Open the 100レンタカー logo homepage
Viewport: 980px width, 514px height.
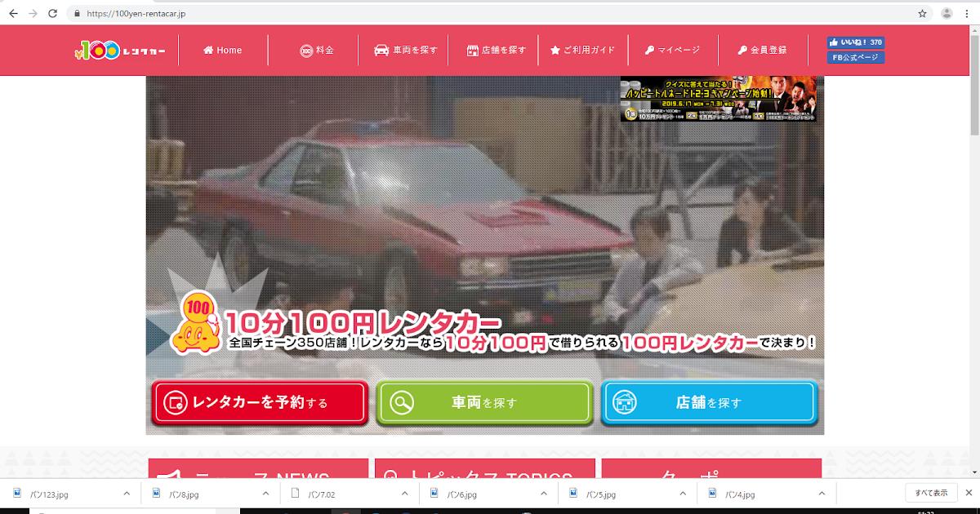click(x=120, y=49)
